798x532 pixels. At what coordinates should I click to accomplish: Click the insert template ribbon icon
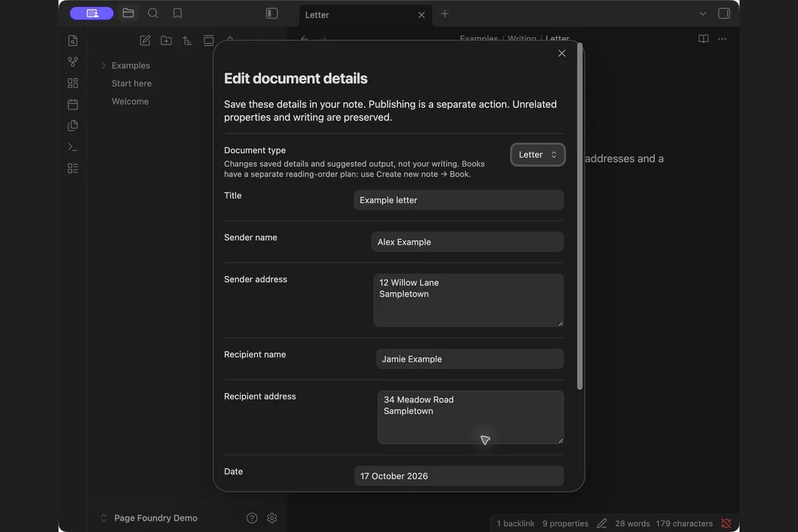(73, 126)
